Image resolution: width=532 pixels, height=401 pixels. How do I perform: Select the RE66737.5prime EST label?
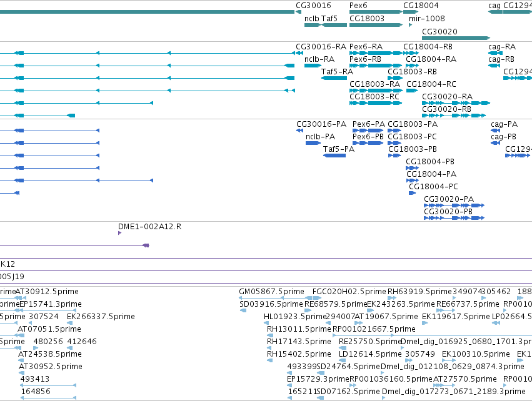(468, 304)
